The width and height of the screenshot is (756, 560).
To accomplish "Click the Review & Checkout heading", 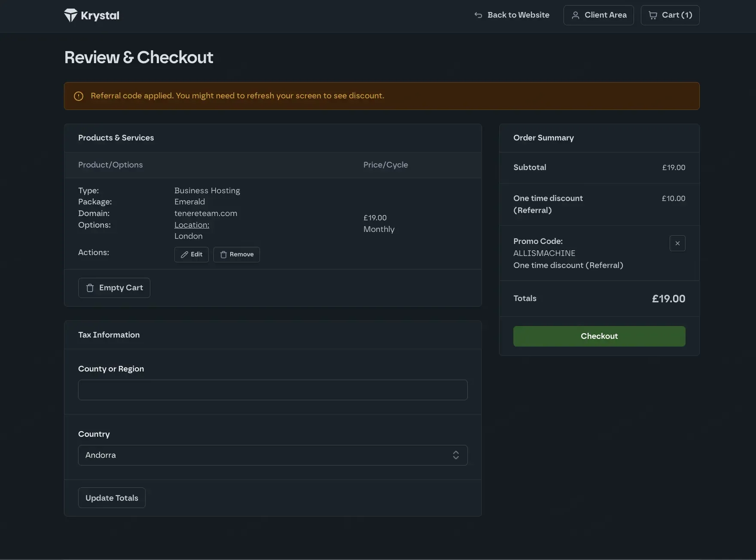I will pos(139,58).
